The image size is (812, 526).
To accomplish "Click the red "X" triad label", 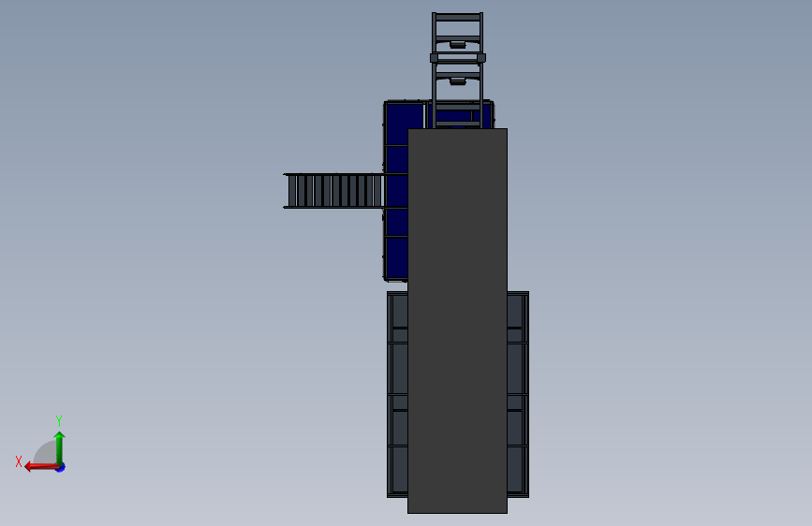I will [x=19, y=461].
